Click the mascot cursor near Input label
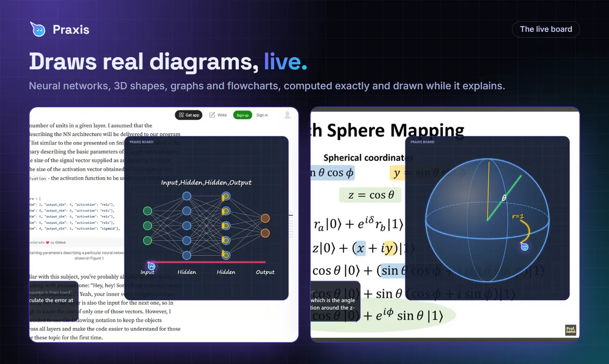 click(152, 266)
